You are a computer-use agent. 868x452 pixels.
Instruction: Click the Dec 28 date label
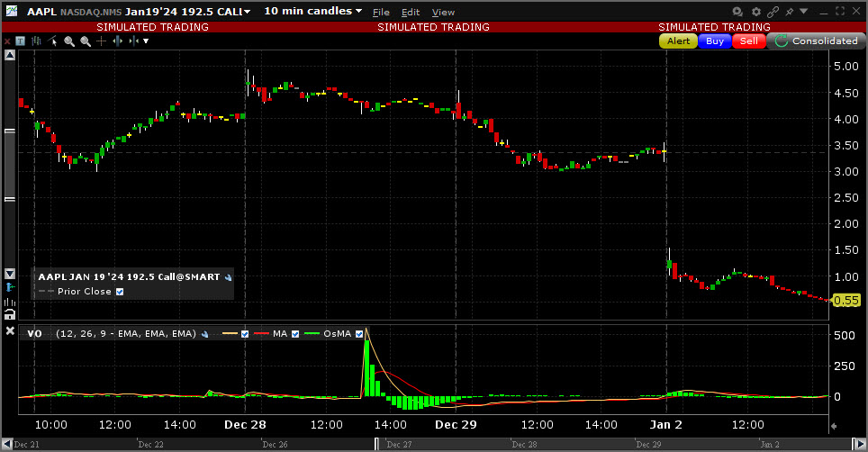[x=245, y=425]
